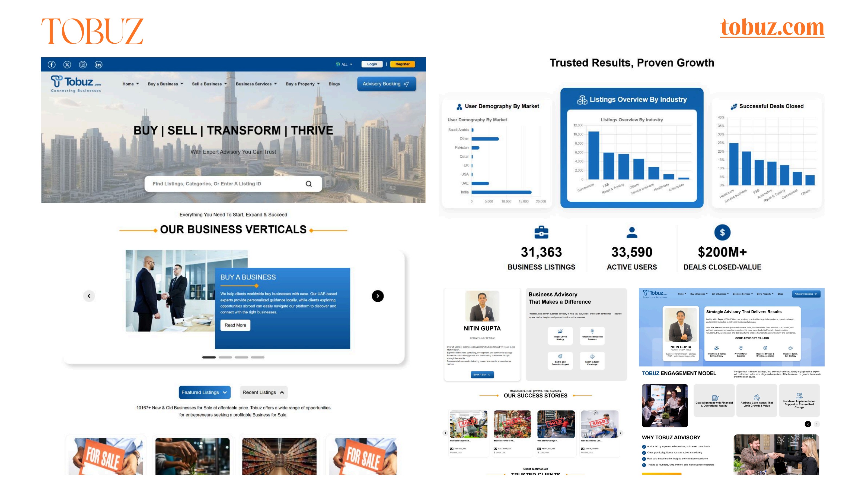Open the Blogs menu item
This screenshot has height=492, width=868.
click(x=334, y=84)
